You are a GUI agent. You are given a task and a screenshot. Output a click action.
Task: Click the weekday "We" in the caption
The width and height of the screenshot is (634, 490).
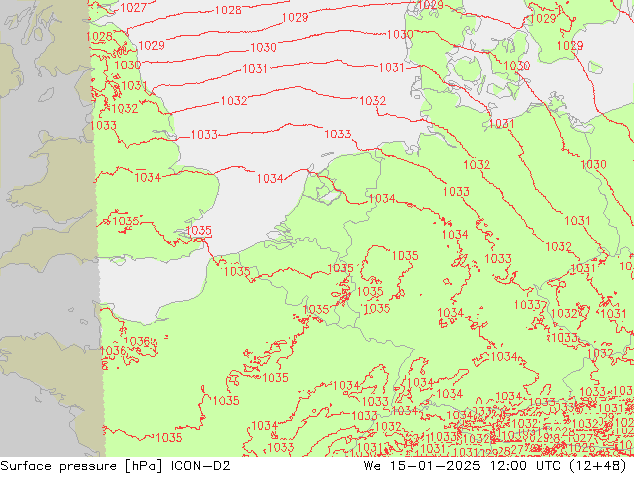point(372,466)
